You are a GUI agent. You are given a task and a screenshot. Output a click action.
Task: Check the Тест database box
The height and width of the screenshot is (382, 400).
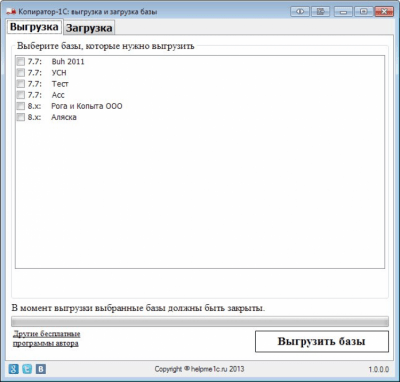pos(21,84)
